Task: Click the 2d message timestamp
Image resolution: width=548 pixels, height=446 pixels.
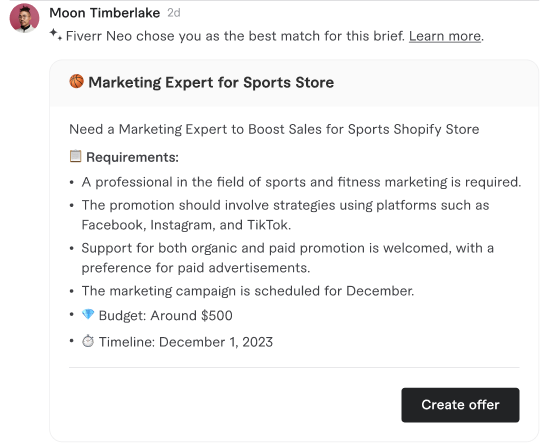Action: pos(174,13)
